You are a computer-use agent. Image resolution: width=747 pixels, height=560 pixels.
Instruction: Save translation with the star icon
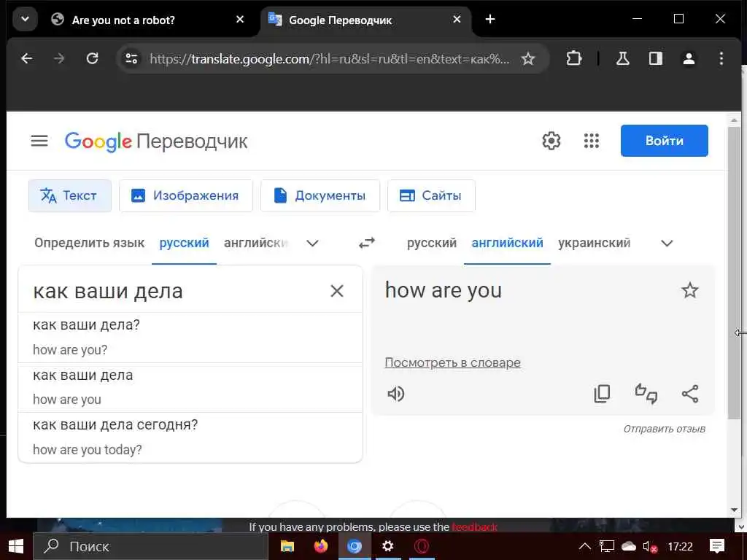pos(689,290)
